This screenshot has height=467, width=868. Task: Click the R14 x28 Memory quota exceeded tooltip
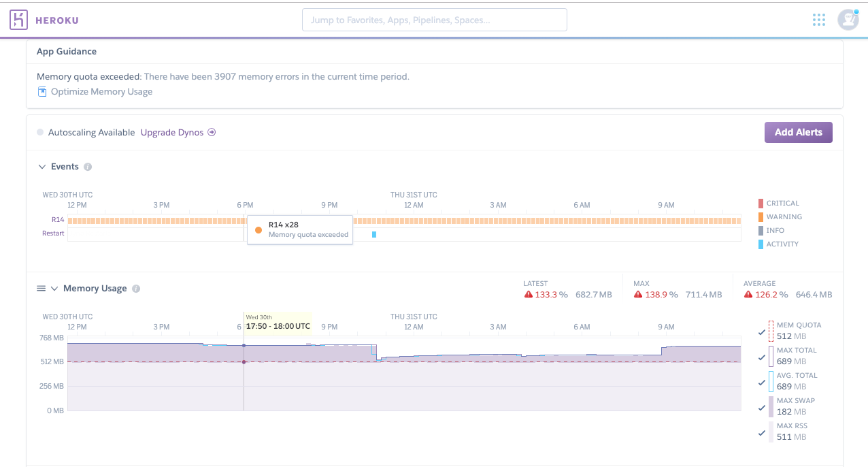tap(300, 230)
